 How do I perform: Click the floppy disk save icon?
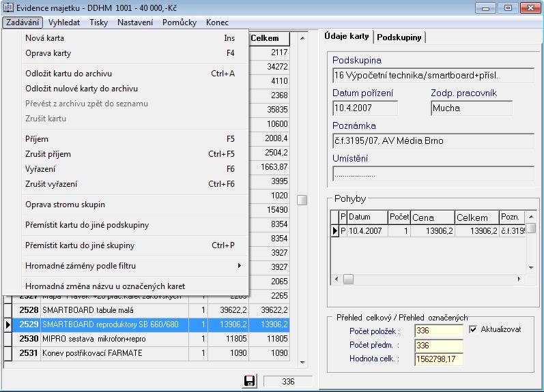249,381
